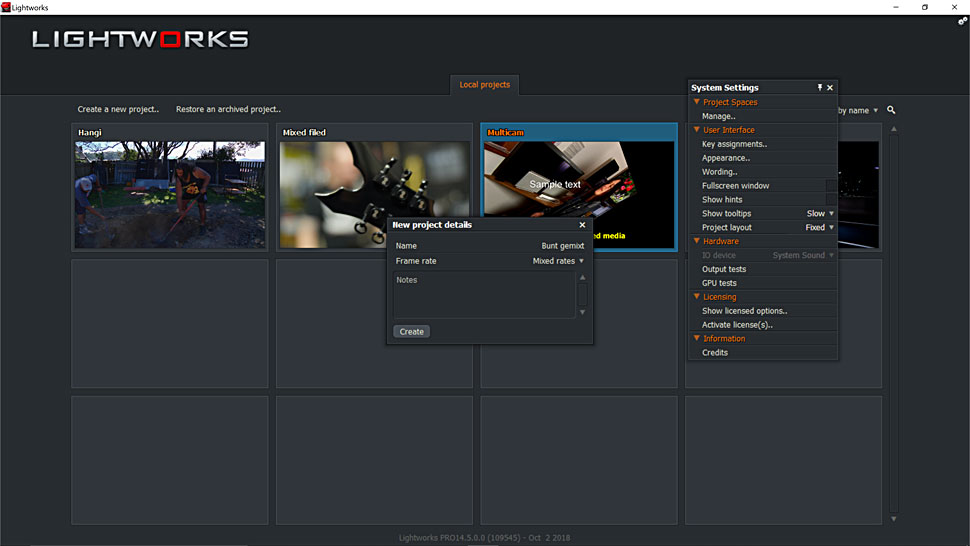
Task: Open Show licensed options..
Action: pyautogui.click(x=744, y=311)
